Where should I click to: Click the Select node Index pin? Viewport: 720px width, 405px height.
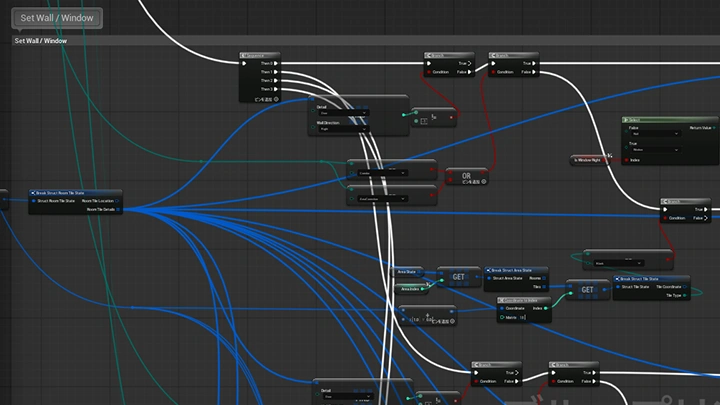click(x=627, y=160)
